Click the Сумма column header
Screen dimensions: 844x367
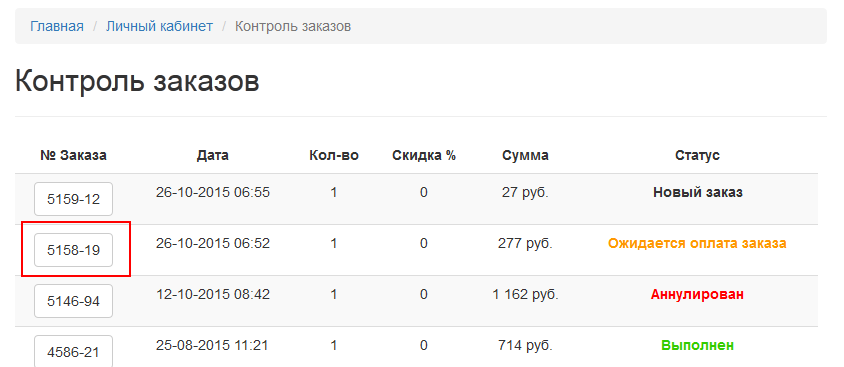pyautogui.click(x=525, y=156)
